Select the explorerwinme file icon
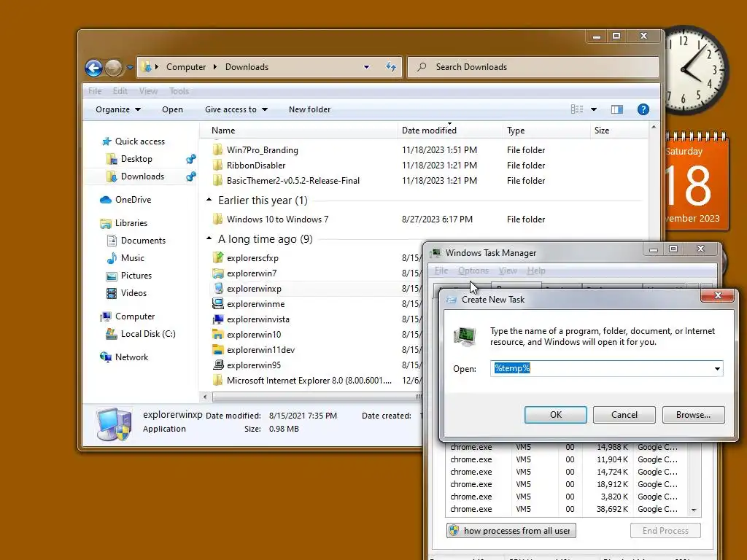 click(217, 304)
